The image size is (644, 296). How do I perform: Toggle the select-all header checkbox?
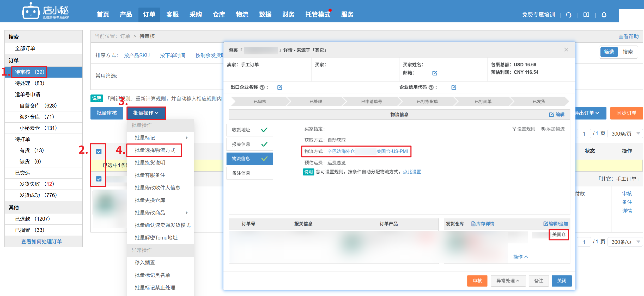[99, 152]
